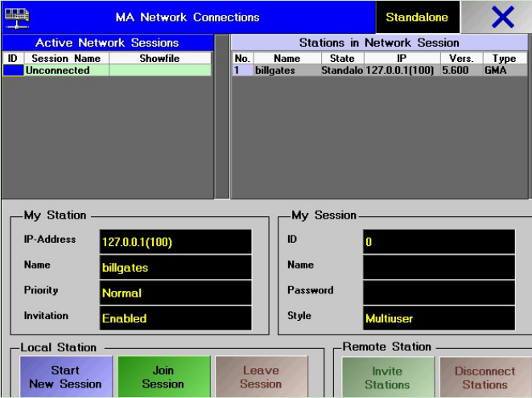
Task: Click the GMA type cell
Action: pyautogui.click(x=505, y=70)
